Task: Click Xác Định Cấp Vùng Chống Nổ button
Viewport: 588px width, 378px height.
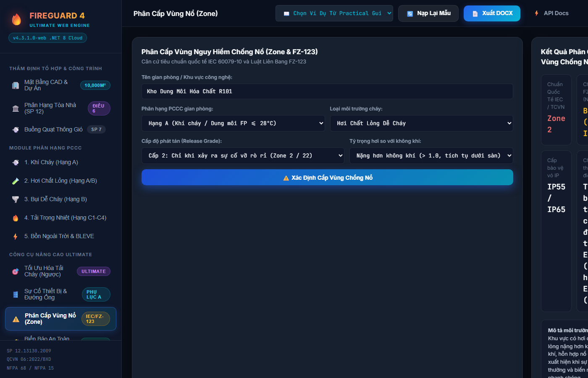Action: pos(327,177)
